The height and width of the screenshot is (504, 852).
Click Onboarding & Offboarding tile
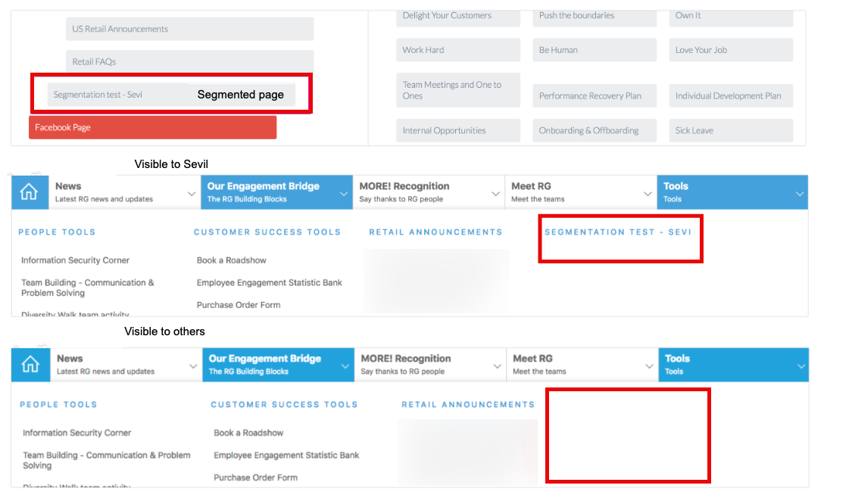click(x=595, y=130)
